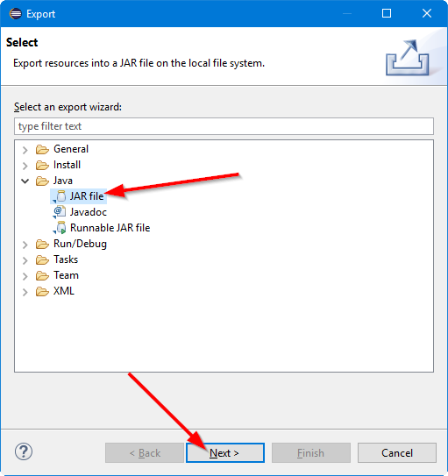
Task: Focus the type filter text field
Action: [224, 126]
